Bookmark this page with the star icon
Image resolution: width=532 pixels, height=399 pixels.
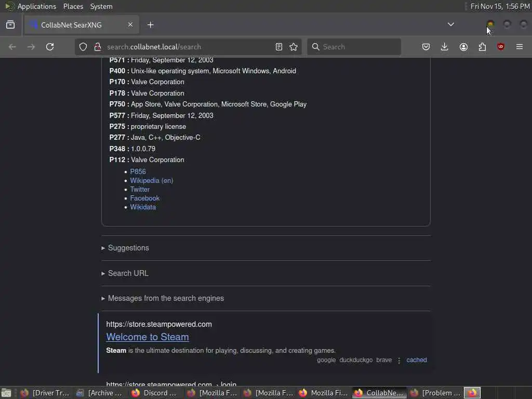point(294,47)
